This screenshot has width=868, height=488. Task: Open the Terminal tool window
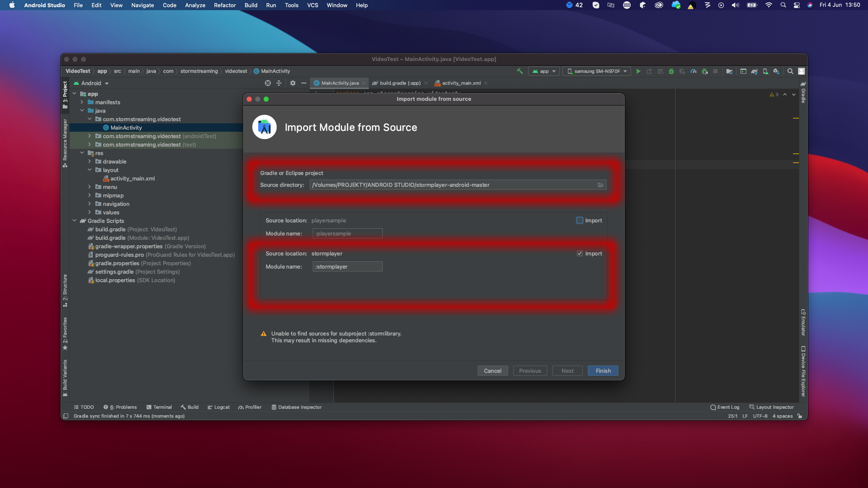pos(159,407)
